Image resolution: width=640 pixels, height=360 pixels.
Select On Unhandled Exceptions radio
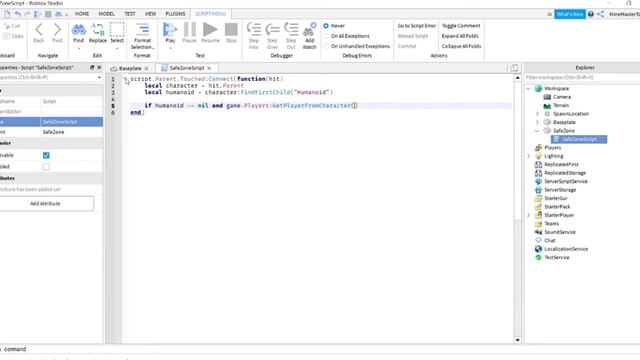(x=326, y=46)
